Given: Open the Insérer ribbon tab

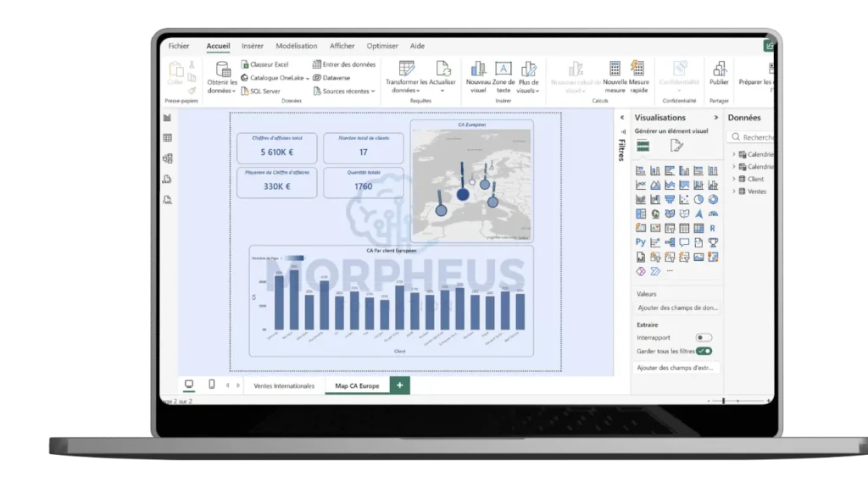Looking at the screenshot, I should click(252, 46).
